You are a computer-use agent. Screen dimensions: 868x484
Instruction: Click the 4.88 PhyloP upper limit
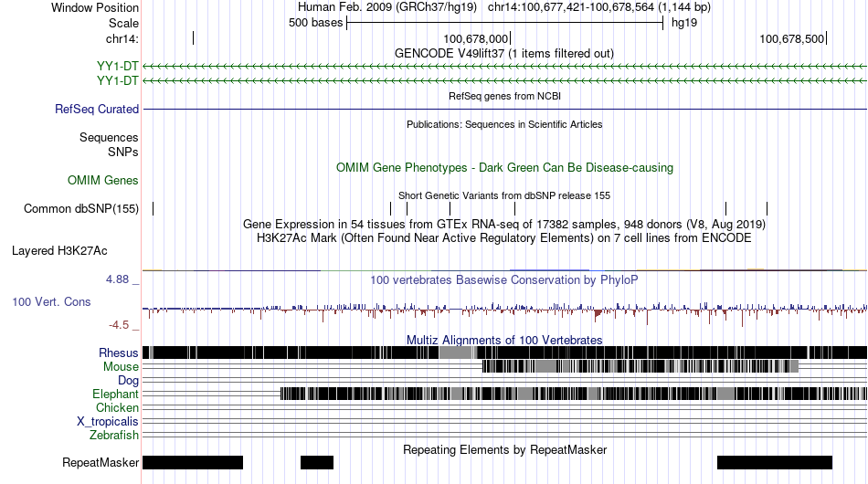117,279
